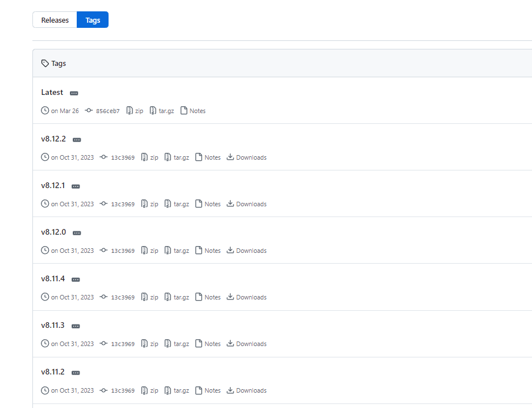Expand the ellipsis next to v8.11.3

76,326
